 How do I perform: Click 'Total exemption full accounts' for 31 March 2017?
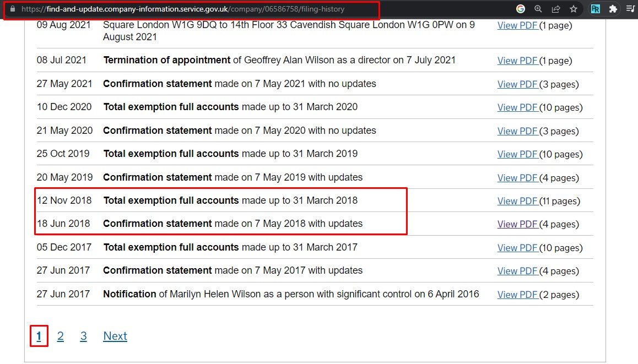pos(171,247)
